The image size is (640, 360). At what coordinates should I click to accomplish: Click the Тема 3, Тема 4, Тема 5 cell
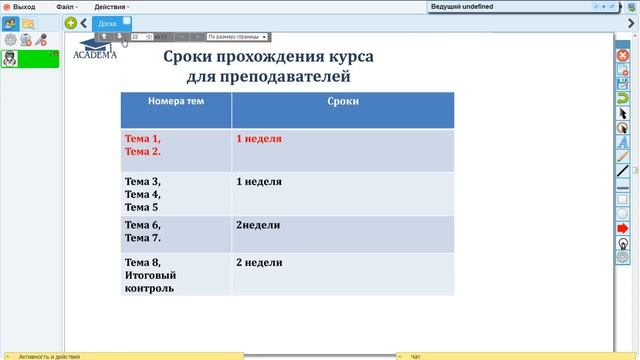176,194
